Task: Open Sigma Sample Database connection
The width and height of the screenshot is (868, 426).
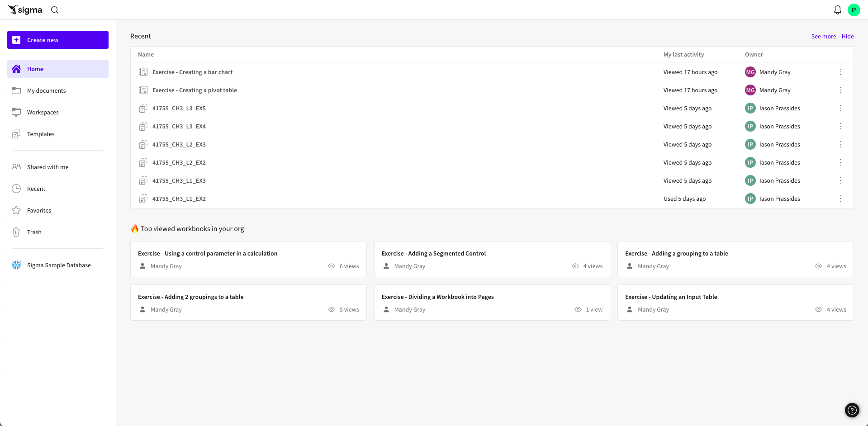Action: [58, 265]
